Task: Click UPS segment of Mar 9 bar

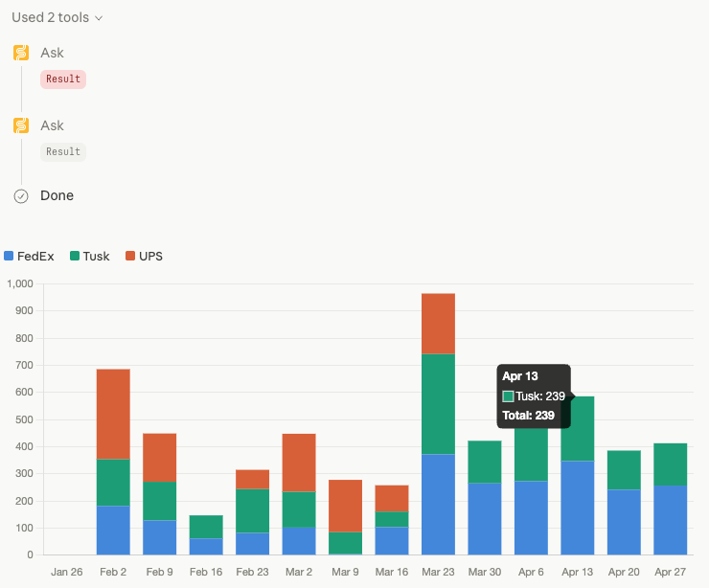Action: (346, 506)
